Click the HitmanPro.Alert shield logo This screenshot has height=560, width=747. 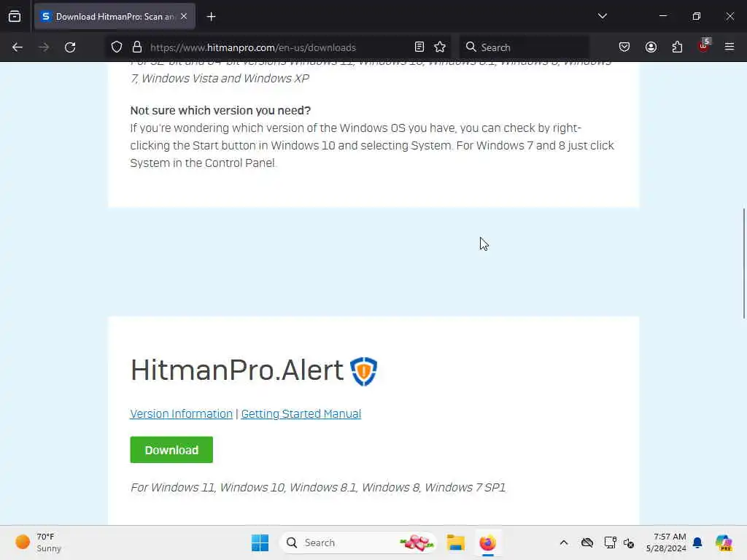tap(363, 371)
